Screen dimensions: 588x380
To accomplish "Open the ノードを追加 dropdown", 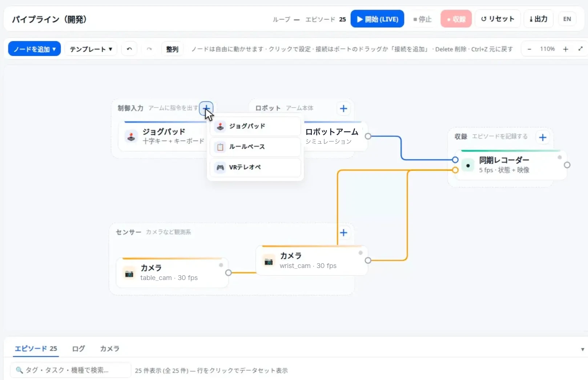I will 35,49.
